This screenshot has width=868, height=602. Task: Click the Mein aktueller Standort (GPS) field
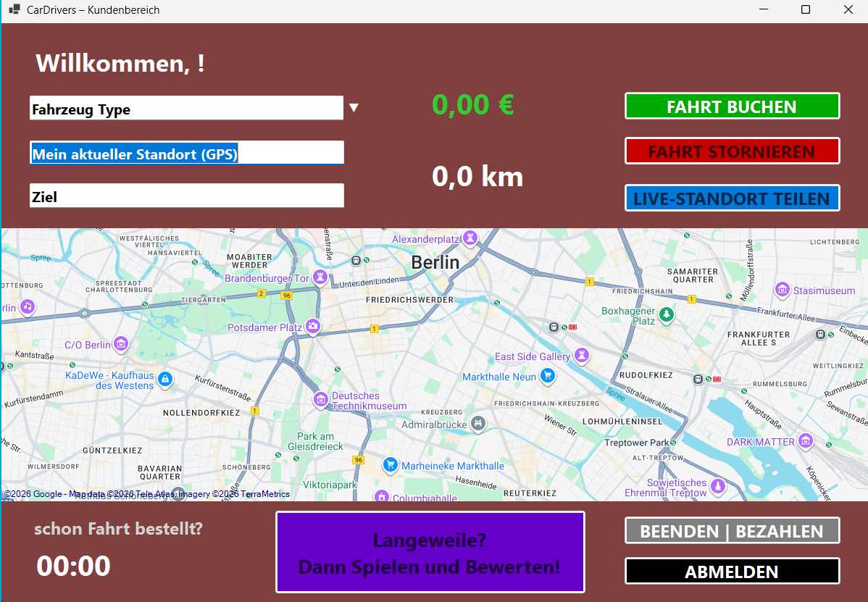(x=186, y=153)
